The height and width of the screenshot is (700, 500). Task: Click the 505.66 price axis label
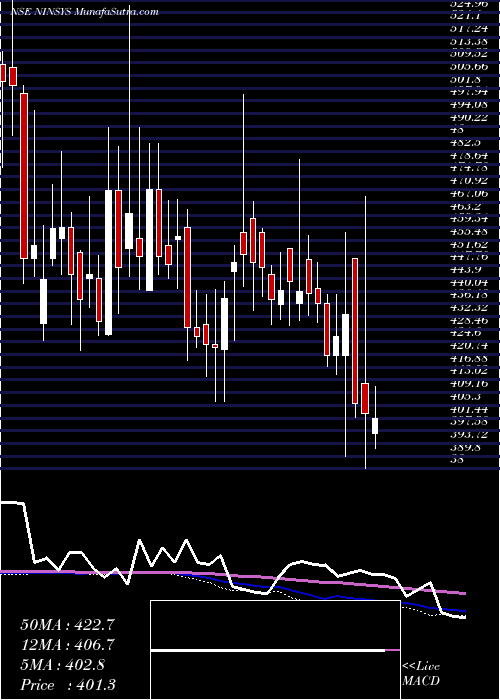[x=468, y=67]
